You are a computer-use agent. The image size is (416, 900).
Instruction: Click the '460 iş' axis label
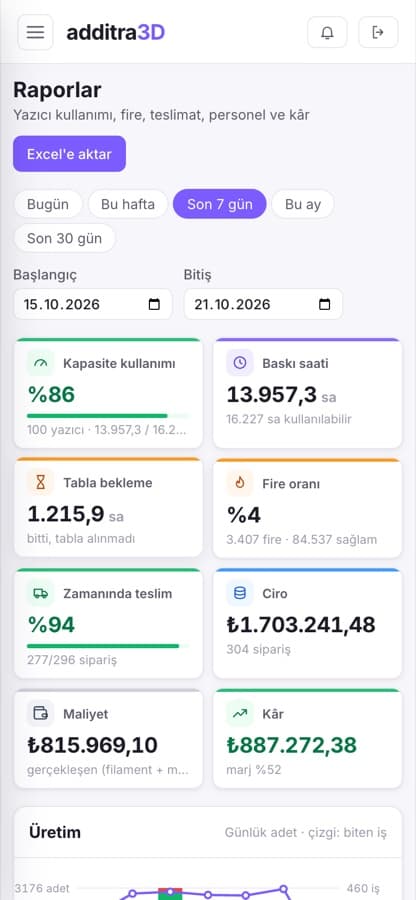[363, 889]
